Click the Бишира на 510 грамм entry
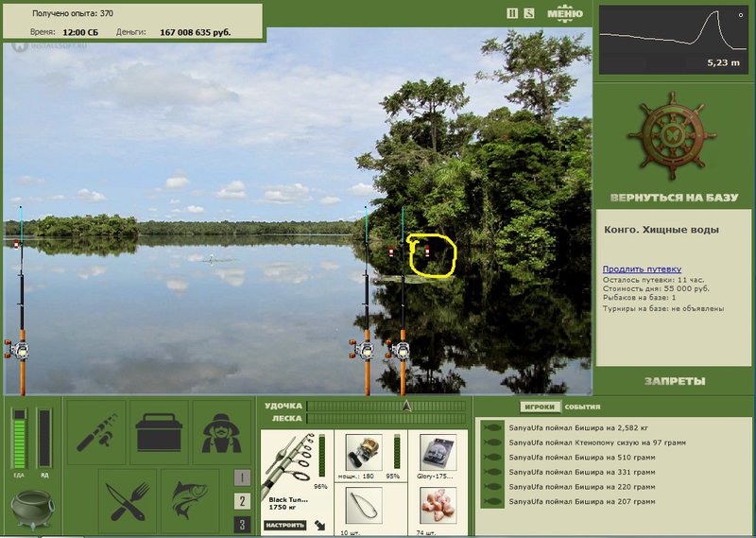756x538 pixels. coord(581,457)
